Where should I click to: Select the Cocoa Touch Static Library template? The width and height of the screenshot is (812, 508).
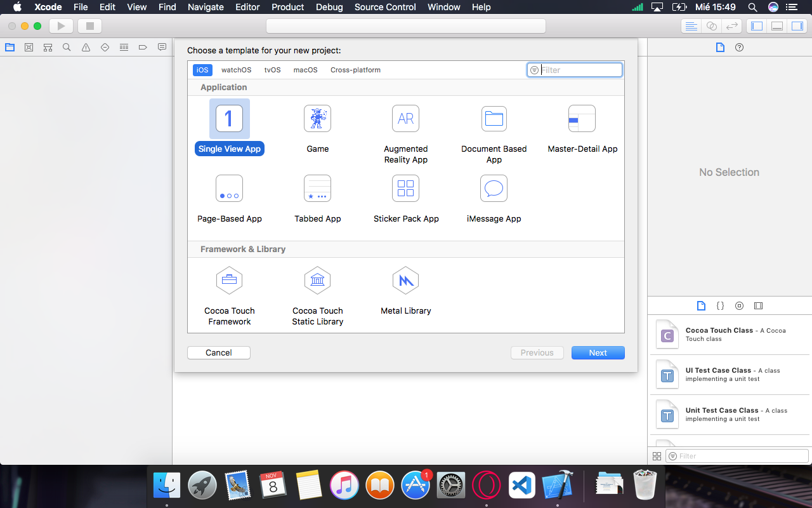point(317,280)
